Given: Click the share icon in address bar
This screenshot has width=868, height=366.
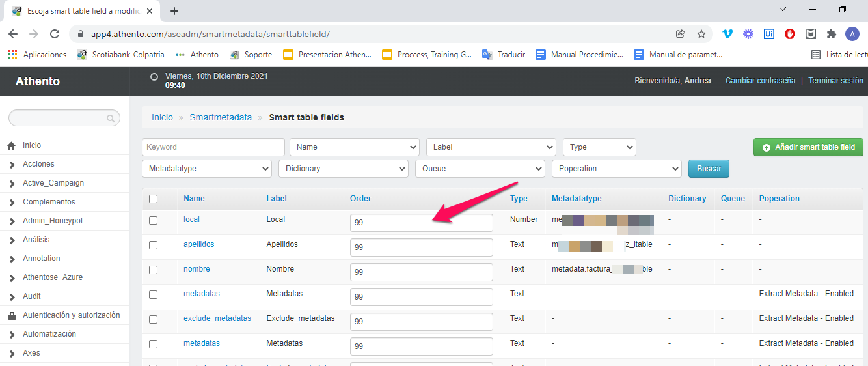Looking at the screenshot, I should (681, 34).
